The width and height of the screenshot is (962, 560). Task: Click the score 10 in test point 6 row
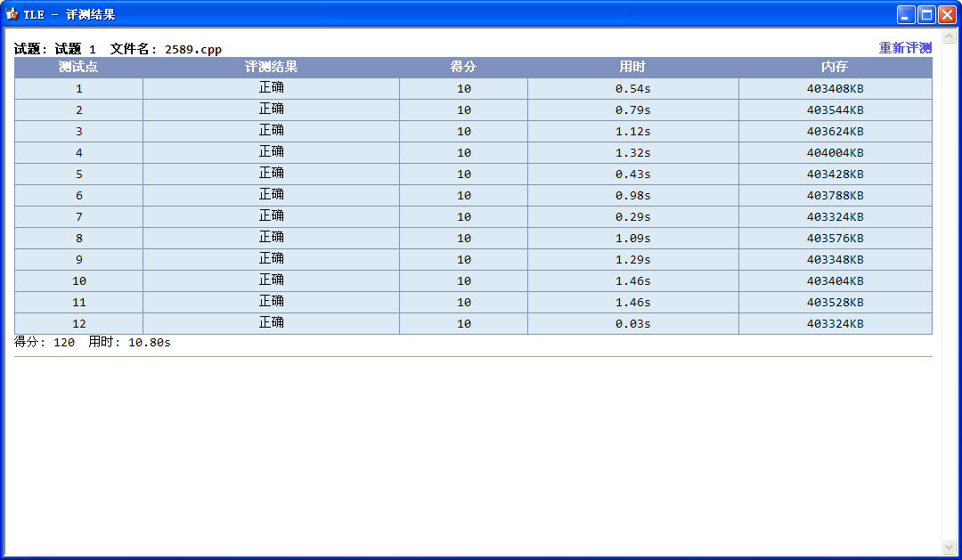pyautogui.click(x=464, y=196)
